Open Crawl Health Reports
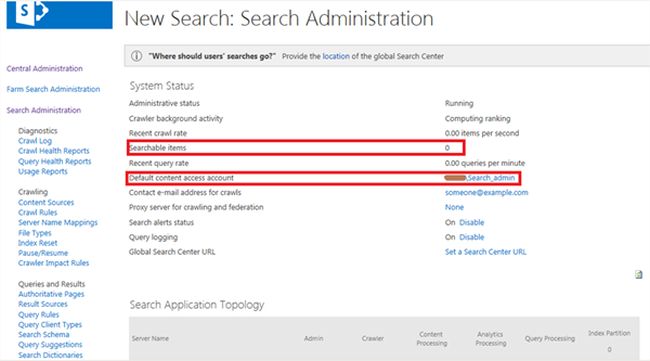The width and height of the screenshot is (650, 361). pos(53,151)
